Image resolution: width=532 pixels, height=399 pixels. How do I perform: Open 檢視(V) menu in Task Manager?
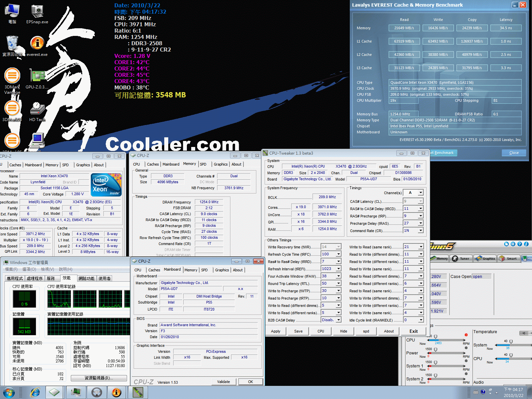pos(48,269)
